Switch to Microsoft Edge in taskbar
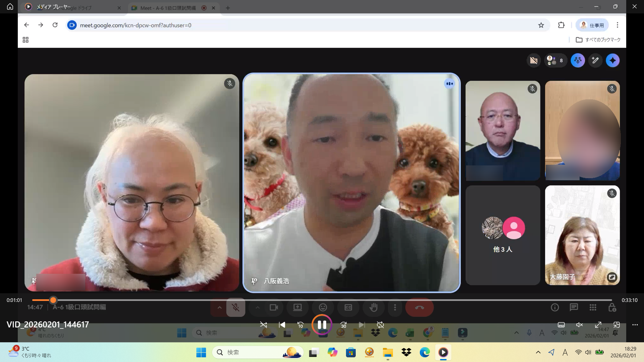The width and height of the screenshot is (644, 362). [425, 352]
